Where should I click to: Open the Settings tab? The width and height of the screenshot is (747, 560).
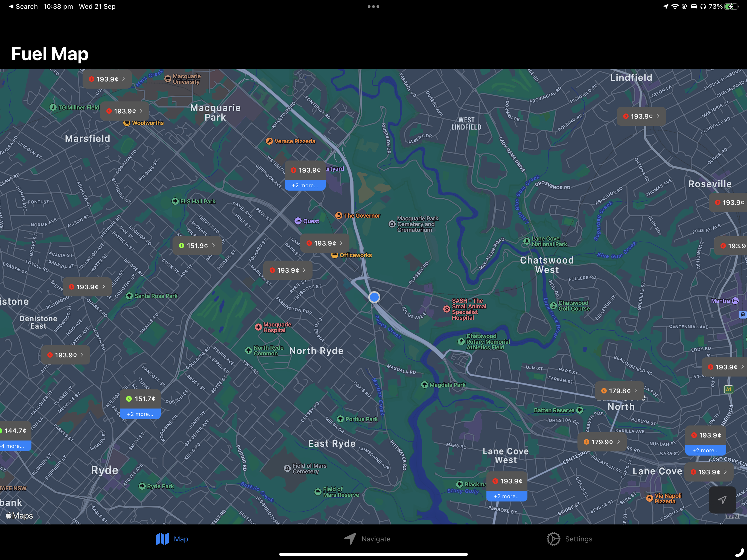click(x=569, y=539)
